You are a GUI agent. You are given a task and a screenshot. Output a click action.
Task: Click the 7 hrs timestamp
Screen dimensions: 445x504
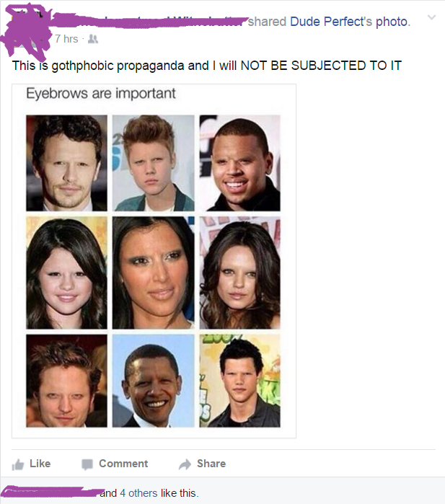(66, 39)
